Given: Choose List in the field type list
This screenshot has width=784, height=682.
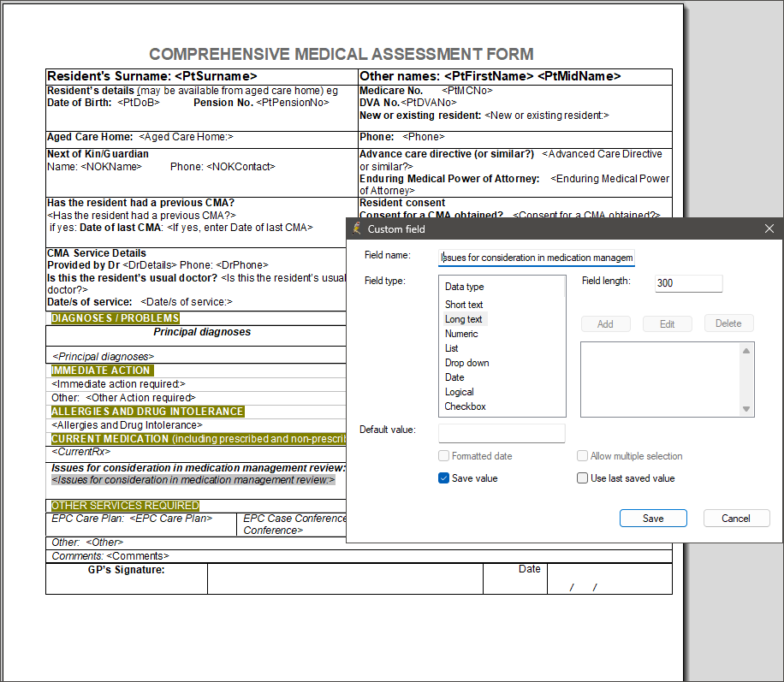Looking at the screenshot, I should 452,348.
